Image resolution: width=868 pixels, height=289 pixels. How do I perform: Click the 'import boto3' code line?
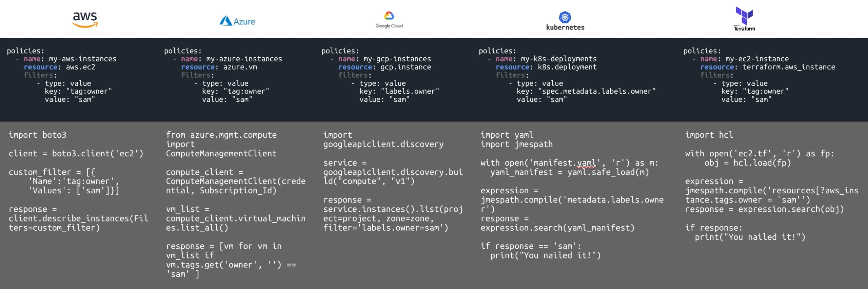(x=38, y=135)
